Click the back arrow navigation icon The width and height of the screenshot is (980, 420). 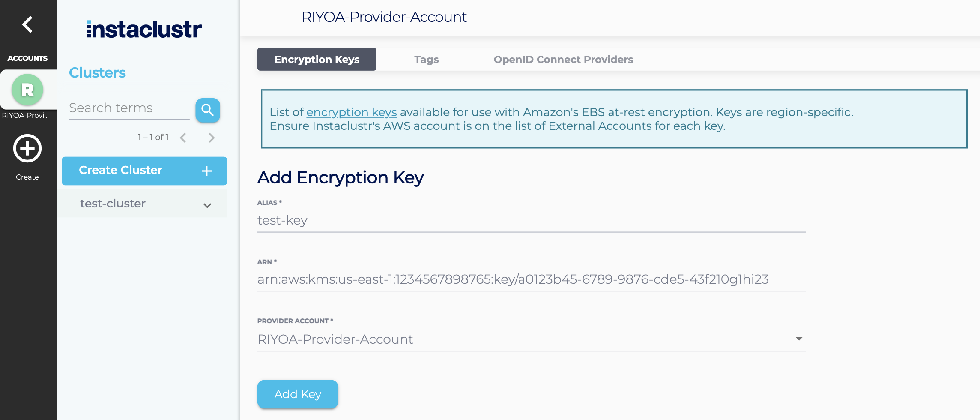point(28,24)
